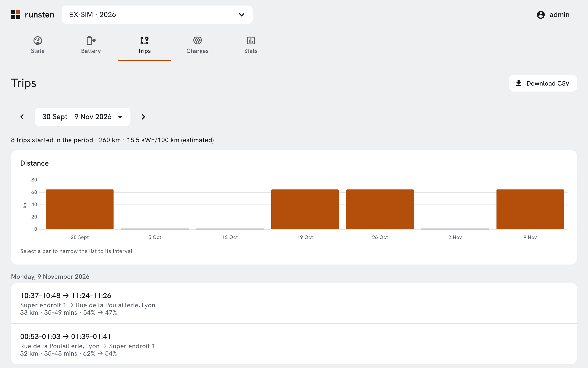Click the Distance chart title

tap(34, 163)
